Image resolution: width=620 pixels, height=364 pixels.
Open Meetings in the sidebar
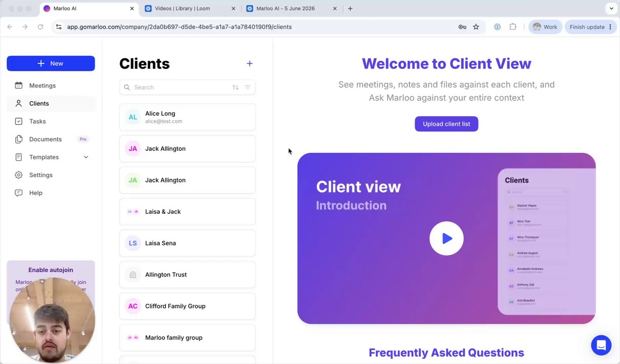point(43,85)
